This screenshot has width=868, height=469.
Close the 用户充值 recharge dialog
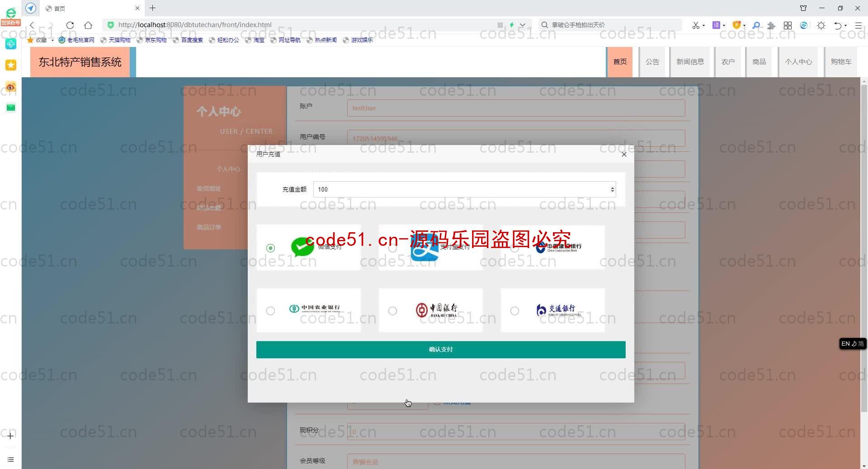624,154
